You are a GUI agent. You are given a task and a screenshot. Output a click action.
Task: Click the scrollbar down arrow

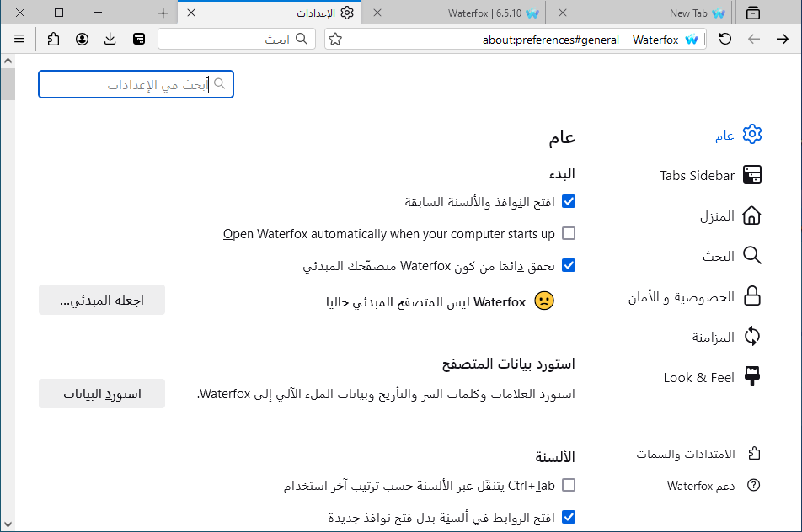tap(8, 524)
